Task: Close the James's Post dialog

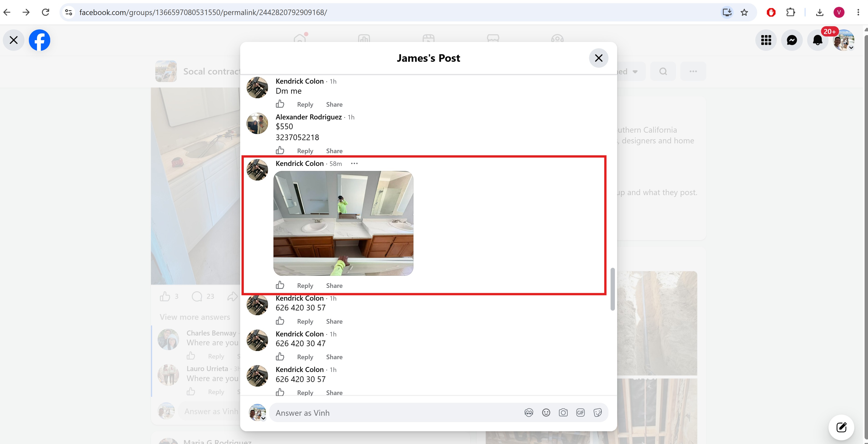Action: (598, 58)
